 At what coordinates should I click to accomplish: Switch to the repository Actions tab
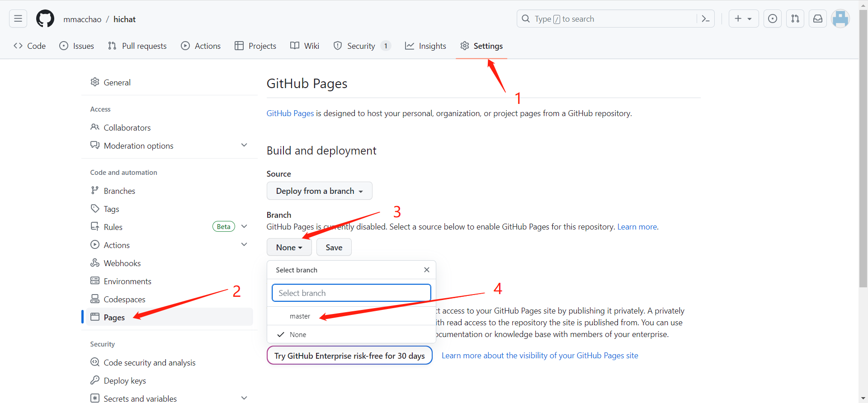coord(201,46)
